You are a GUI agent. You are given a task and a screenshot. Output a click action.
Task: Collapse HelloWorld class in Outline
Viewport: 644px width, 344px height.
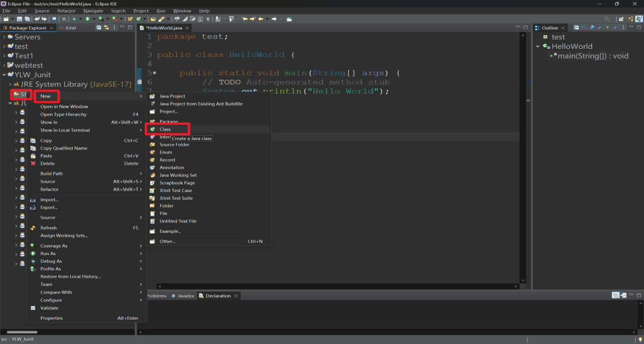(537, 46)
